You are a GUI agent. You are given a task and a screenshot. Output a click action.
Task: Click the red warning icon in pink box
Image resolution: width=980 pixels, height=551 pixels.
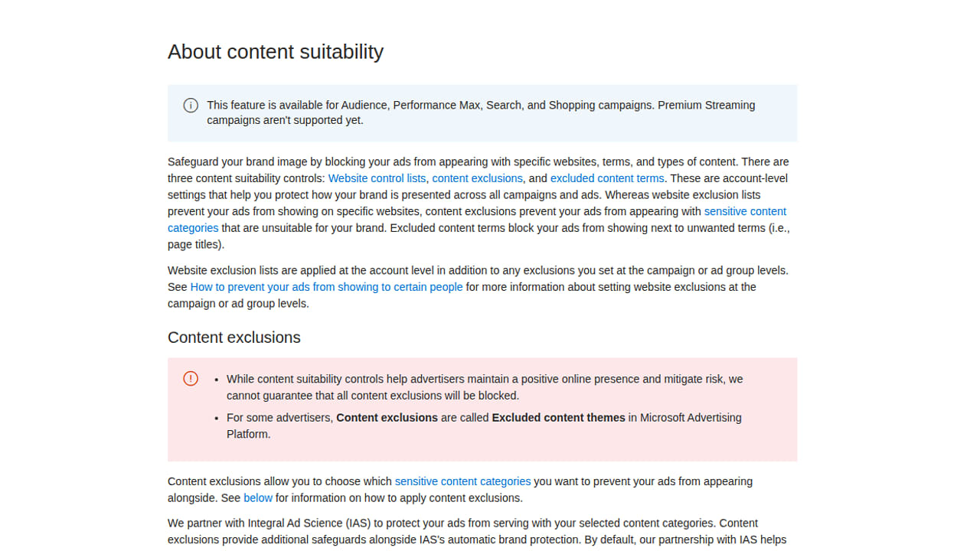[x=191, y=379]
